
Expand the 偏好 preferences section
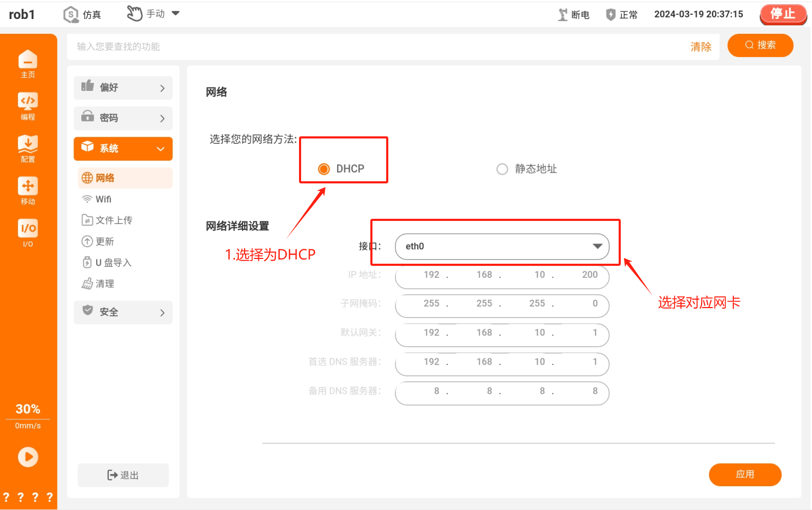(123, 88)
